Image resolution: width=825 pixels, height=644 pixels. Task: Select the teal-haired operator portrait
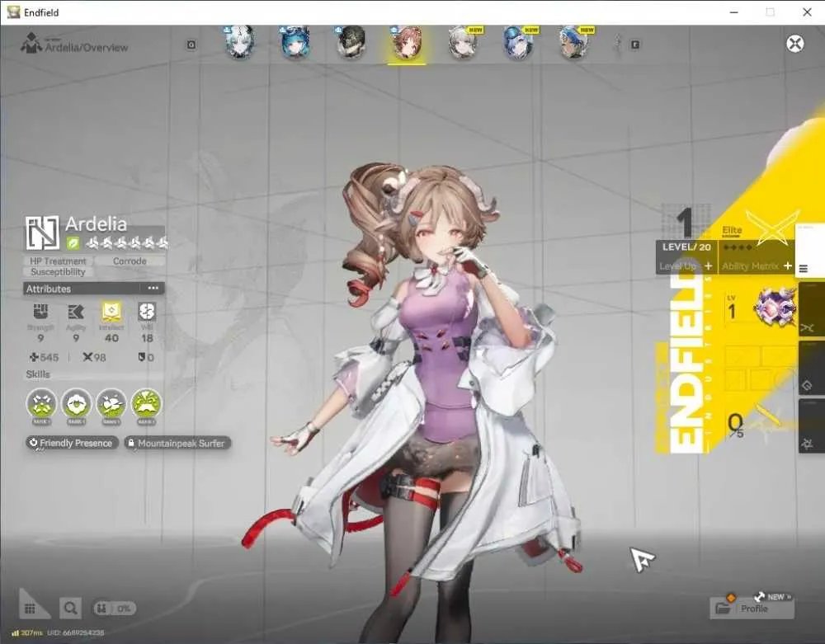pos(295,43)
